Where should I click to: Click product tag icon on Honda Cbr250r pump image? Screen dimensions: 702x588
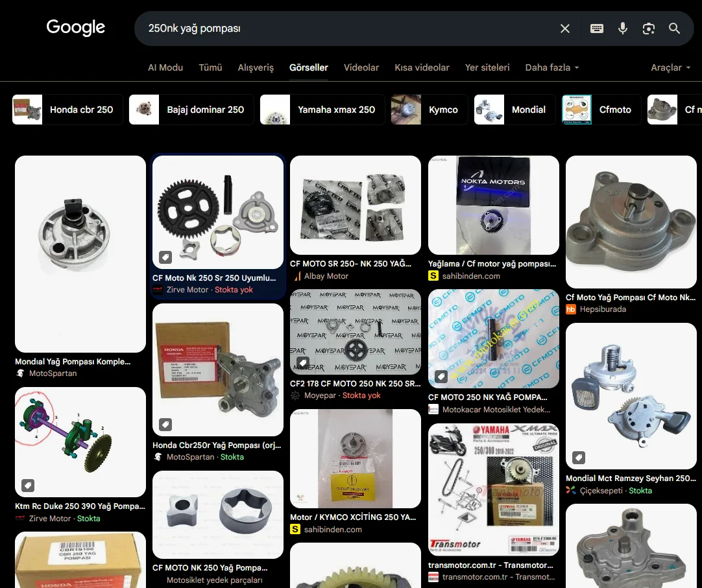click(165, 424)
